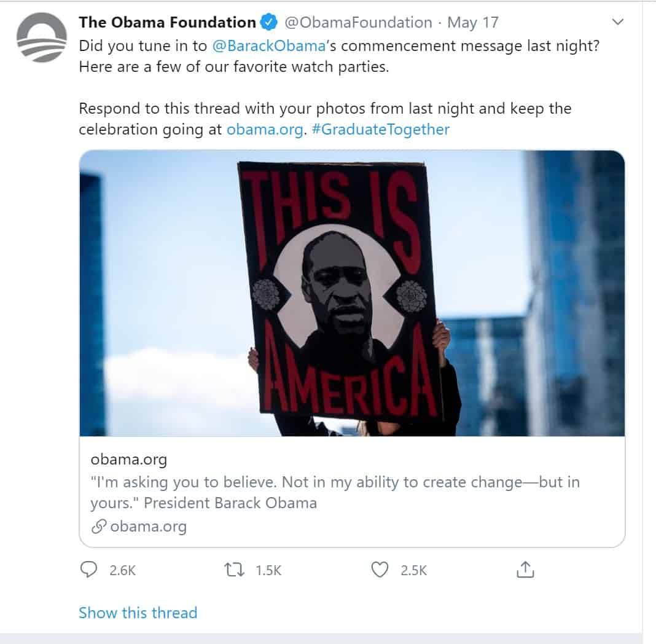The width and height of the screenshot is (656, 644).
Task: Open the @BarackObama mention
Action: [x=269, y=45]
